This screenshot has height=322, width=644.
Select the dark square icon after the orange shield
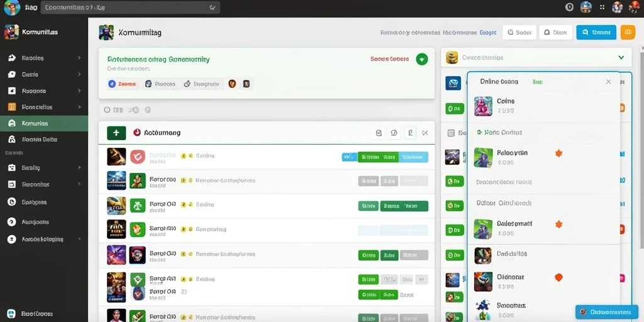point(246,84)
